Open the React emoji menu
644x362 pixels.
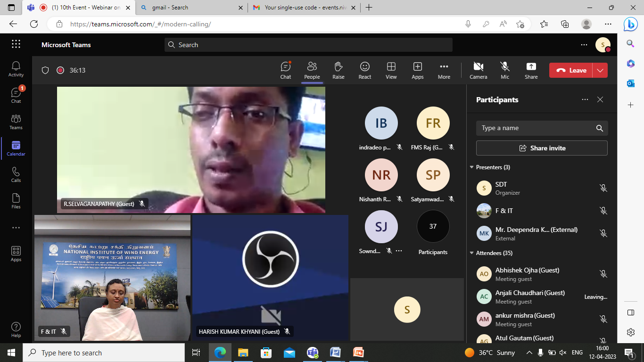click(x=364, y=70)
